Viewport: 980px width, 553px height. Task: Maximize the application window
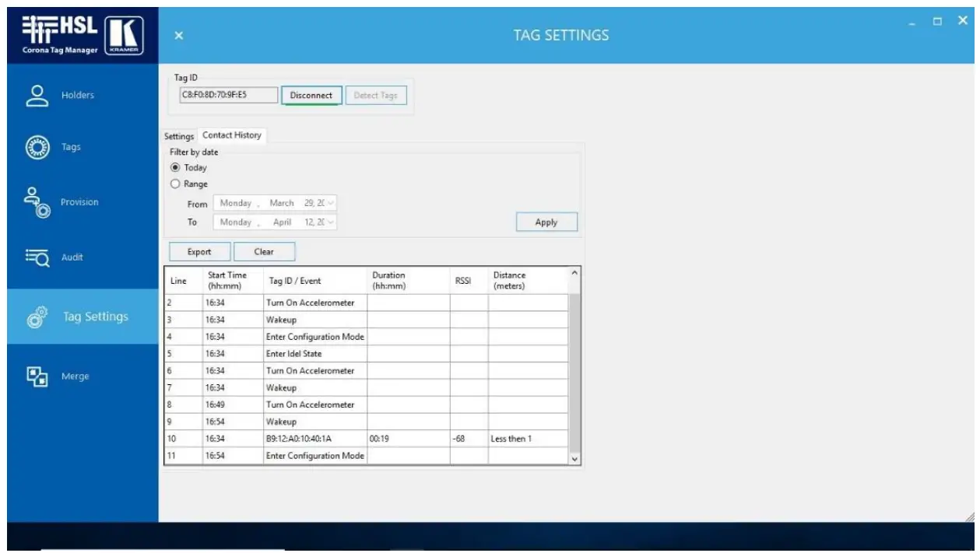coord(938,21)
